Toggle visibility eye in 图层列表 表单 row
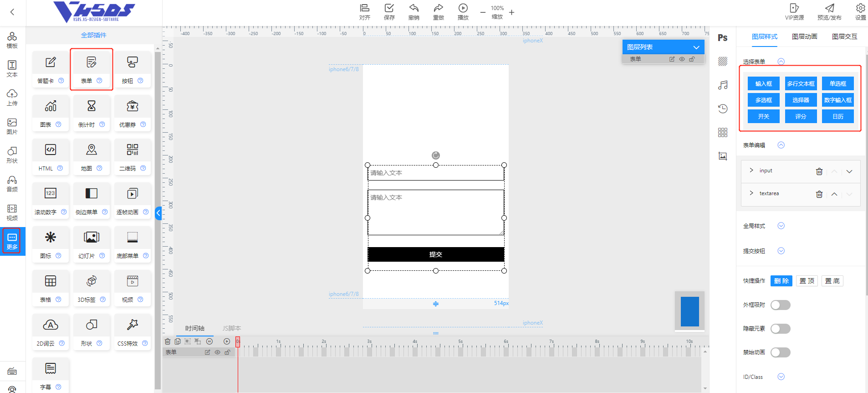This screenshot has width=868, height=393. tap(682, 59)
